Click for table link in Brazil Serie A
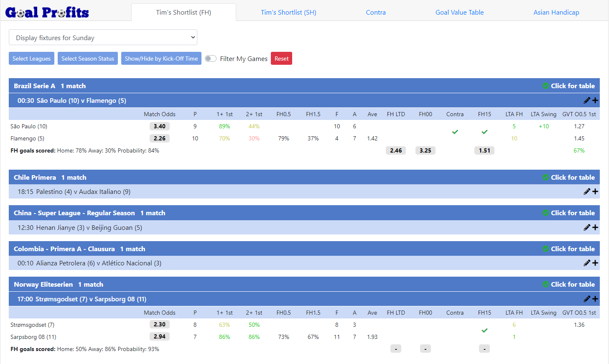The image size is (609, 364). tap(573, 86)
